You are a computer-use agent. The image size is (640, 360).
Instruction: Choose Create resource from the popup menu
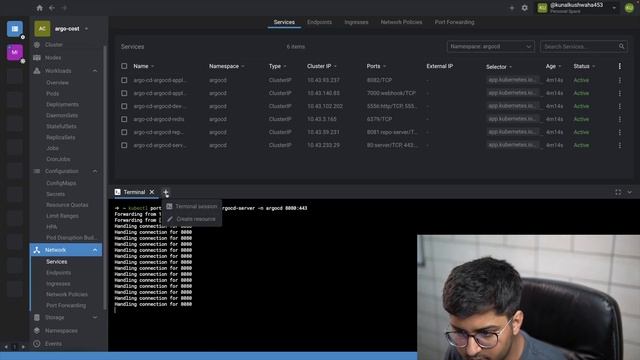(192, 219)
